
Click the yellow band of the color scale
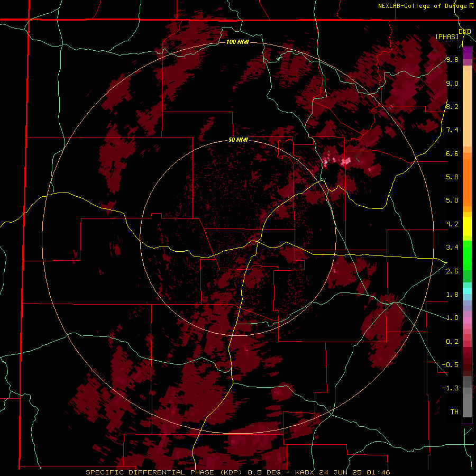pos(467,226)
